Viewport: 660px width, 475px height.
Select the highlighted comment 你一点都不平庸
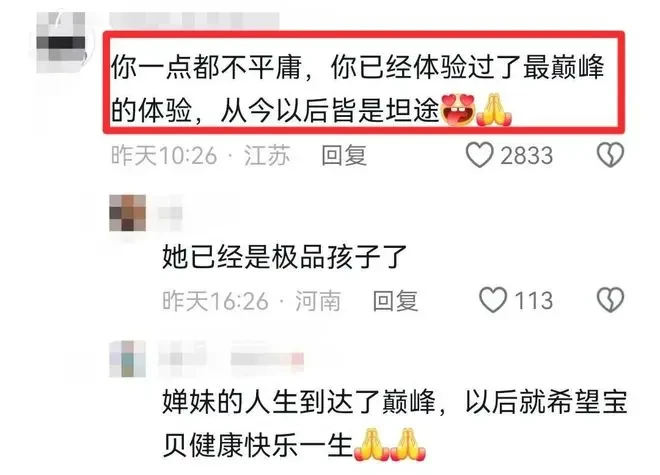click(358, 89)
